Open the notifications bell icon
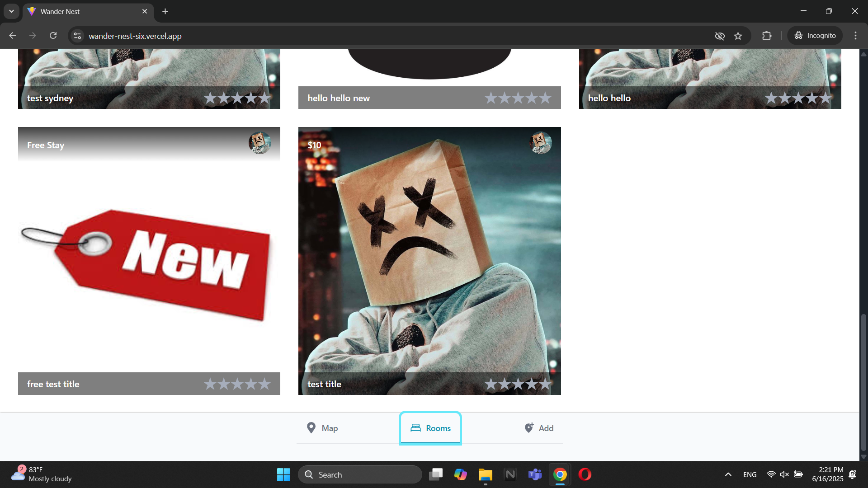 pos(853,474)
